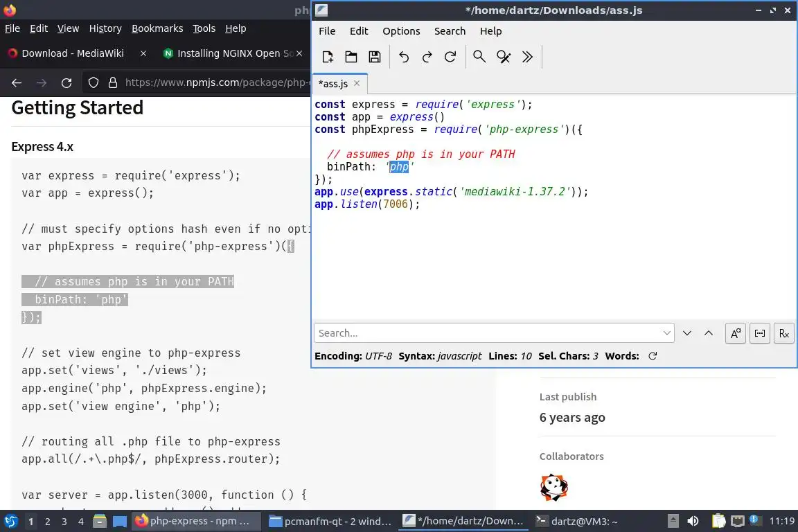Switch to dartz@VM3 terminal taskbar entry
The image size is (798, 532).
coord(577,521)
